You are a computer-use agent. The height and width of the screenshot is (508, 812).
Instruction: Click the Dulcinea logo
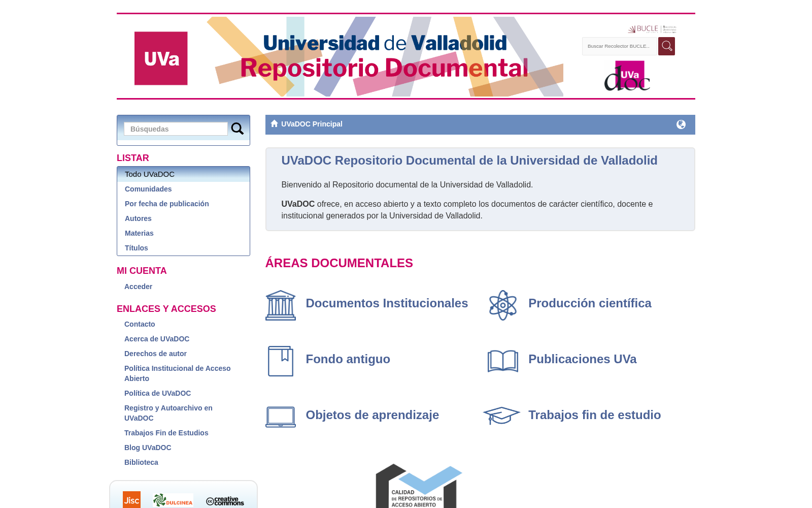tap(173, 500)
